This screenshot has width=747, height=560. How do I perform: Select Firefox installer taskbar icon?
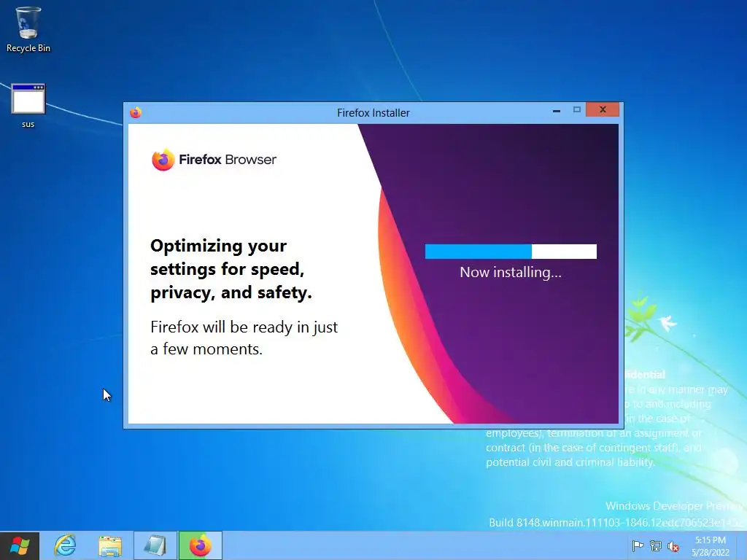point(201,545)
